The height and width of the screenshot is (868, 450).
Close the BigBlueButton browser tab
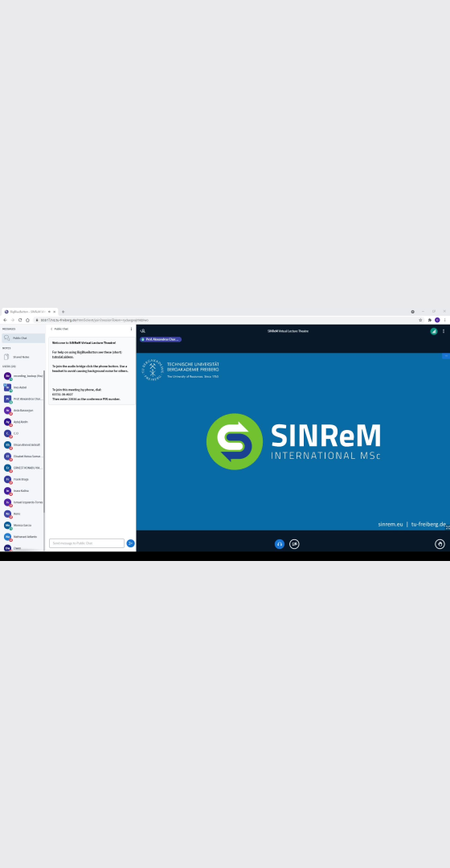tap(55, 312)
